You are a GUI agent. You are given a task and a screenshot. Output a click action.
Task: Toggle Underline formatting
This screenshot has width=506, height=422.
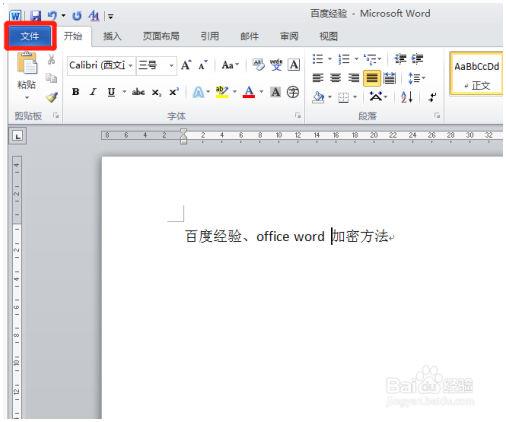coord(111,92)
